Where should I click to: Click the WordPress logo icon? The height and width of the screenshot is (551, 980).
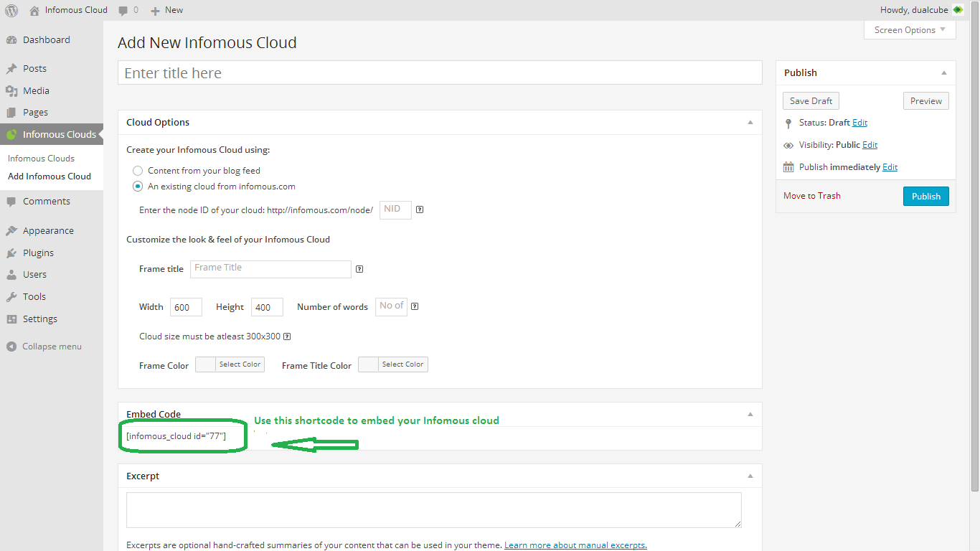pos(11,10)
